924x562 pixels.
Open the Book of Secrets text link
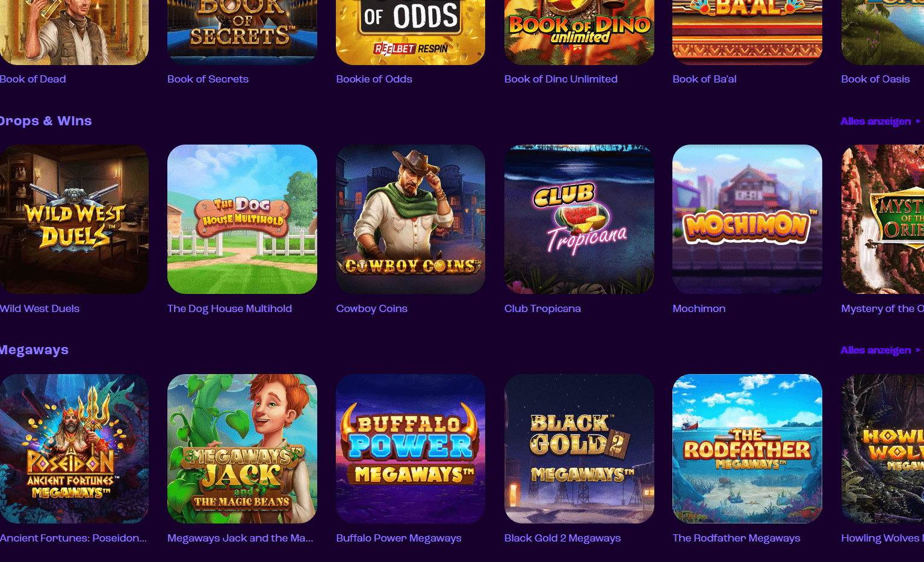click(x=208, y=79)
